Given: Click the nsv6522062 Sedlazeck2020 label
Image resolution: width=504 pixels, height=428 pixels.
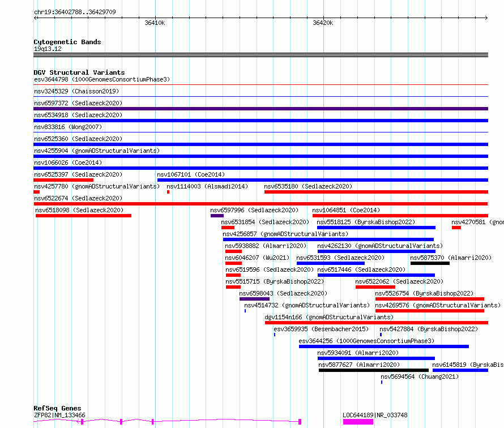Looking at the screenshot, I should tap(399, 281).
